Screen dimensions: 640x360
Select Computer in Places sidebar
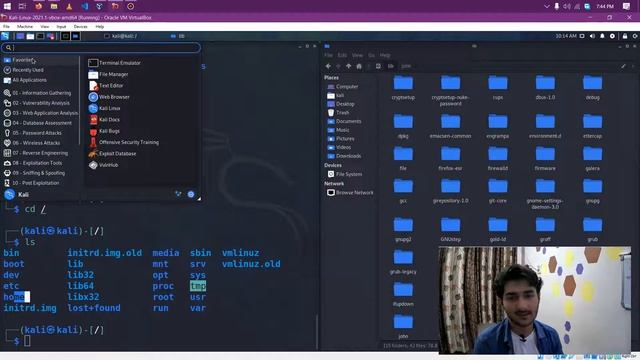click(x=343, y=87)
